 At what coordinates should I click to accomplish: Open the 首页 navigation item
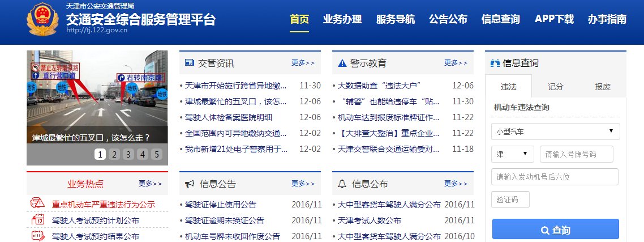pos(299,19)
